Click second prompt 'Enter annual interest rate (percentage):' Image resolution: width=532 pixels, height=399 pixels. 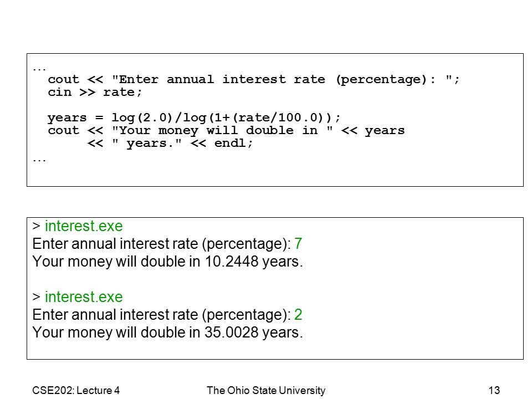coord(161,315)
